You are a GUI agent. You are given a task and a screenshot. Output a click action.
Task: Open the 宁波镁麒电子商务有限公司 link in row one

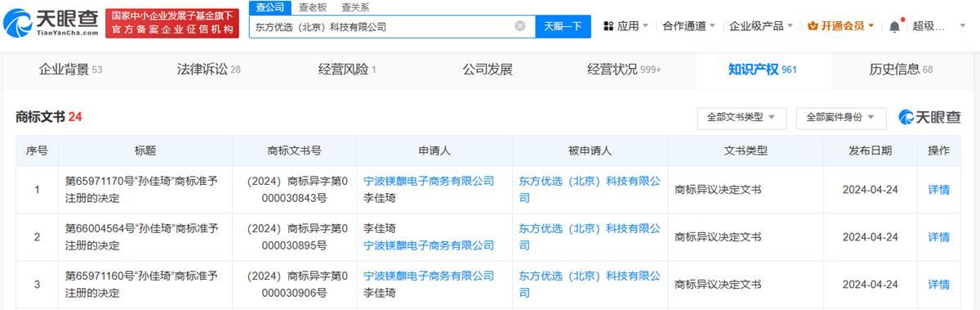[429, 181]
